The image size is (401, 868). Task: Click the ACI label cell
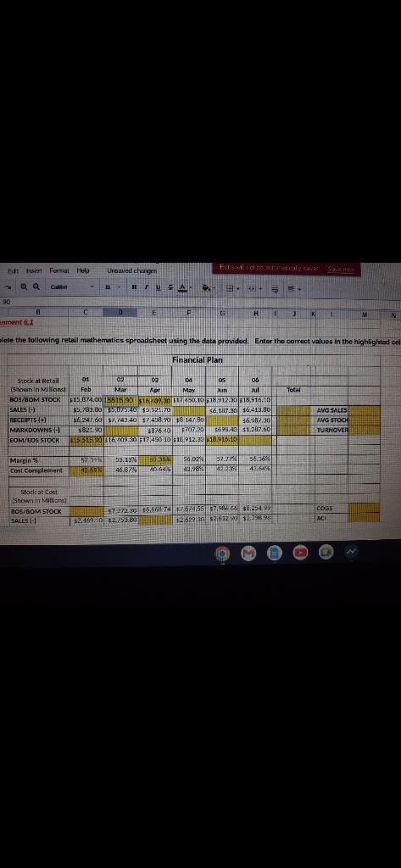(x=331, y=518)
